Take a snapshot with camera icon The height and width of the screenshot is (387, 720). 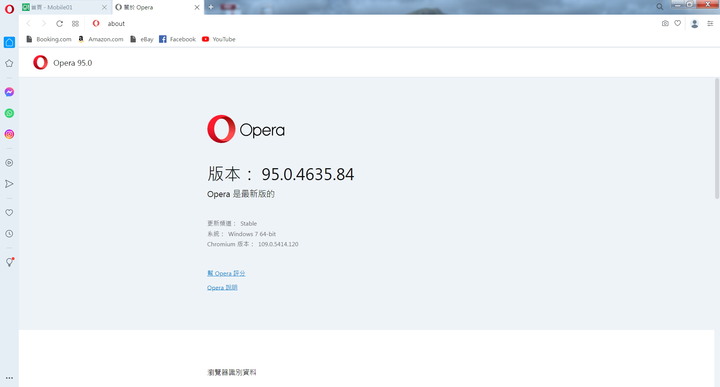tap(665, 23)
